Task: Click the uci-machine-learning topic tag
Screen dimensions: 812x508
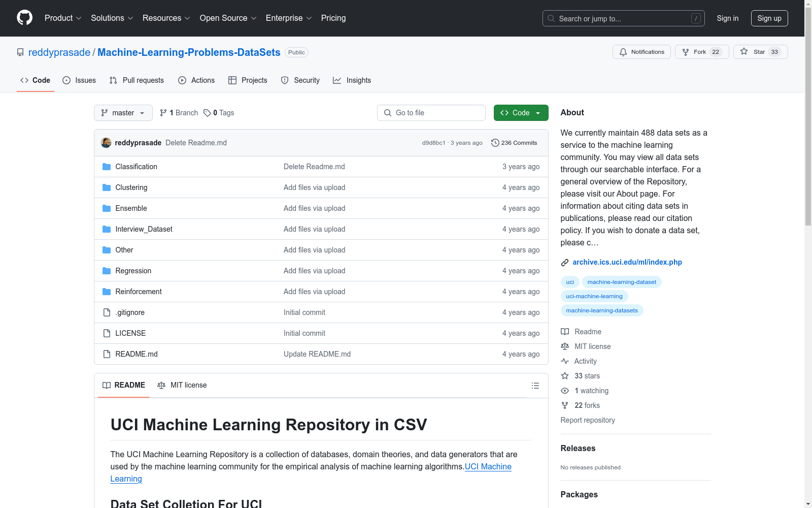Action: pyautogui.click(x=594, y=296)
